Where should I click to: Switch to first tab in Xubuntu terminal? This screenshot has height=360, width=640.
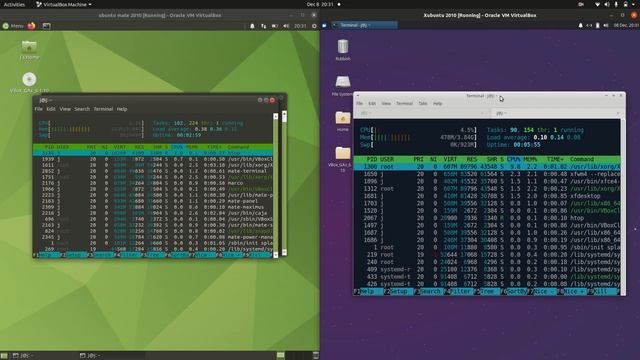tap(421, 113)
